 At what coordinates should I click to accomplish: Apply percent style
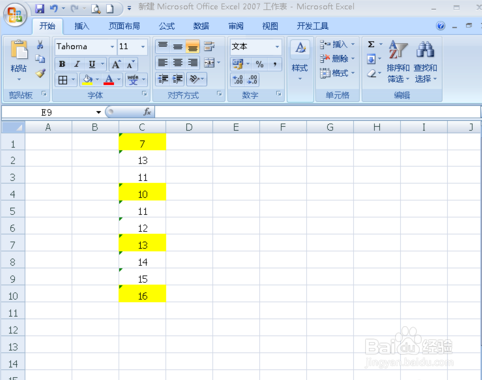260,64
